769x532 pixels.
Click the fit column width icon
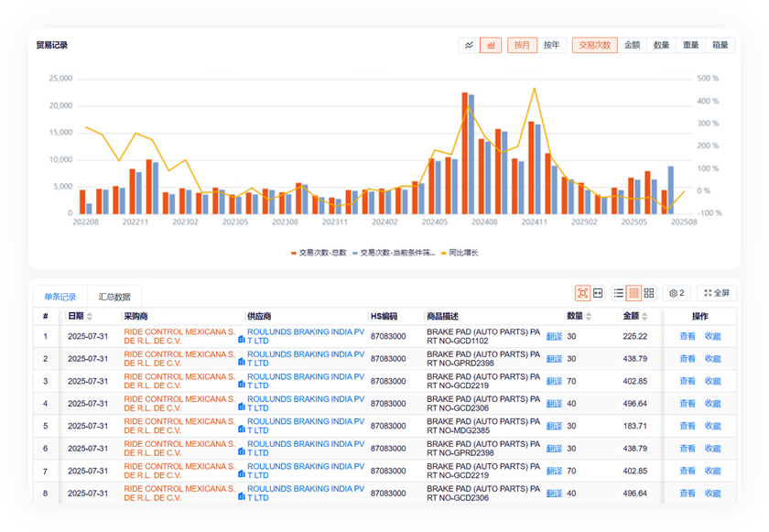[598, 293]
